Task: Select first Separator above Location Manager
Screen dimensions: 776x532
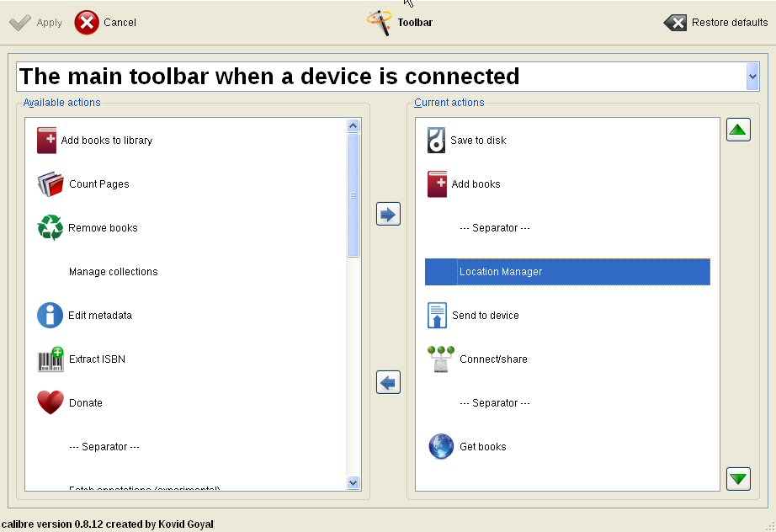Action: click(494, 228)
